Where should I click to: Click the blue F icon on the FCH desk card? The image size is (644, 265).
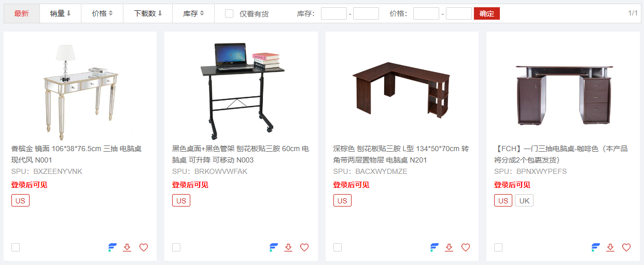pos(596,247)
